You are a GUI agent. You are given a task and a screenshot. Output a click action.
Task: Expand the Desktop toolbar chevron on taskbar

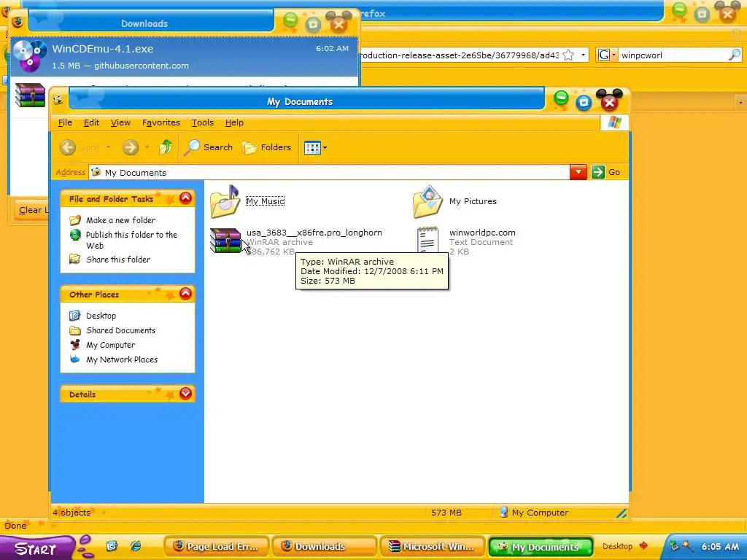[643, 545]
